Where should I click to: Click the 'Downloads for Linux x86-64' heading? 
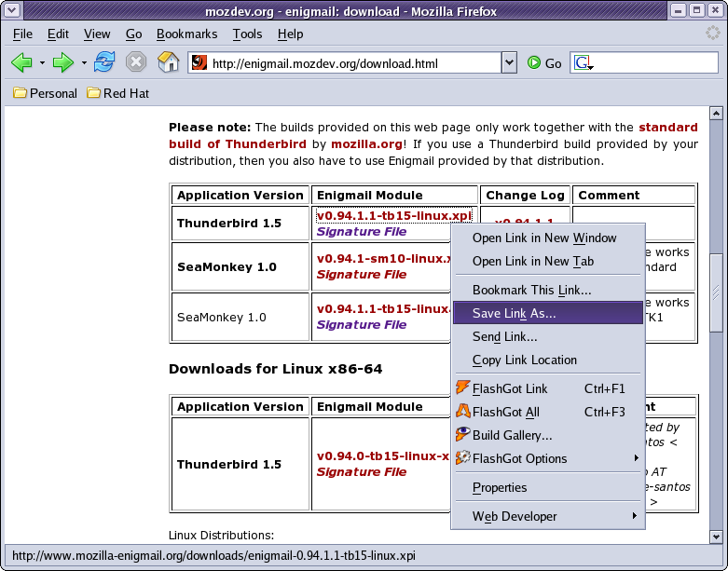pos(275,369)
